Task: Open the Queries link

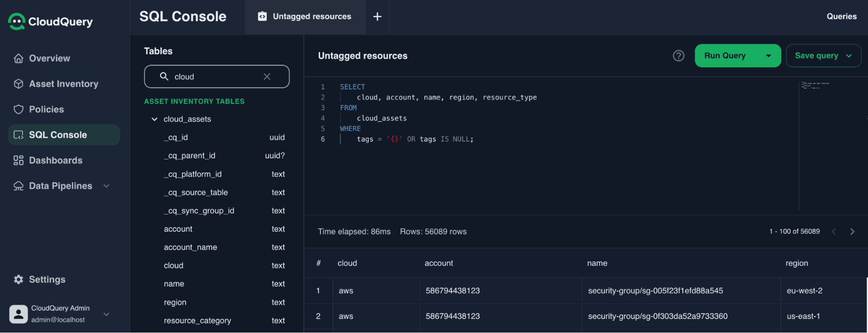Action: tap(841, 16)
